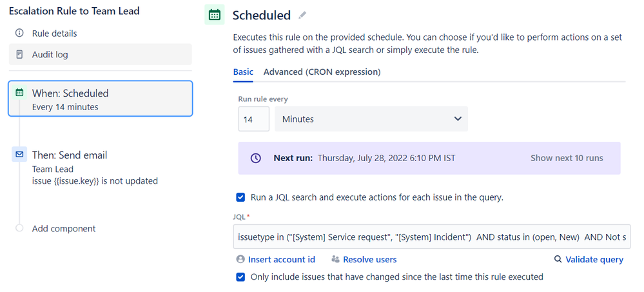Toggle Only include issues that have changed checkbox
Viewport: 644px width, 292px height.
click(240, 277)
